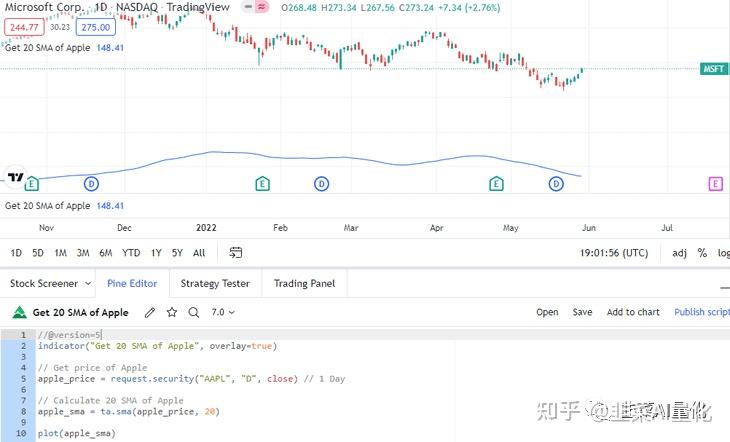Click the script title Get 20 SMA of Apple
730x442 pixels.
pos(81,313)
